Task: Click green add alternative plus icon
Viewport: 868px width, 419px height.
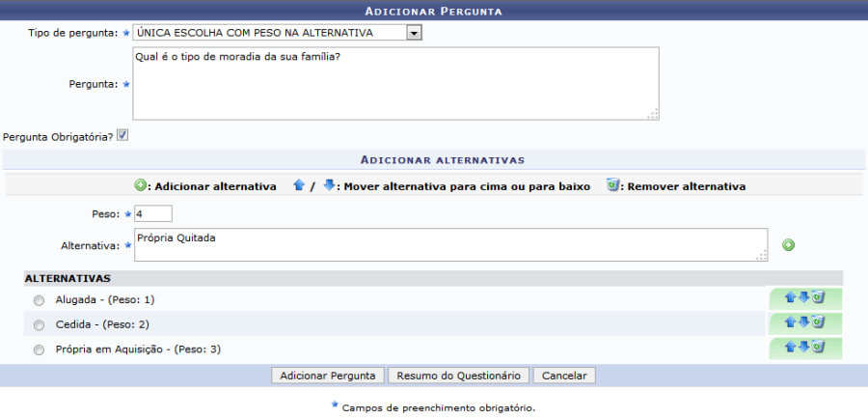Action: 788,246
